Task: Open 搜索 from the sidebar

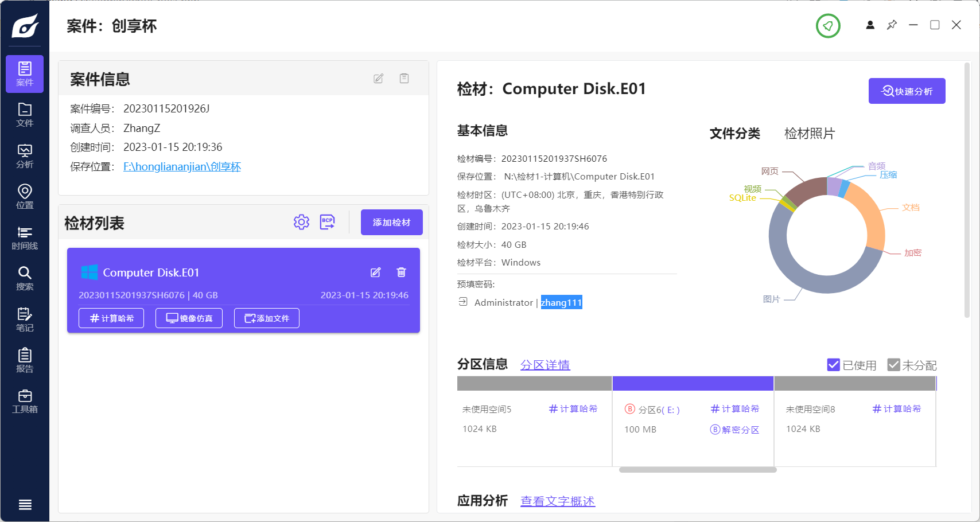Action: pos(25,278)
